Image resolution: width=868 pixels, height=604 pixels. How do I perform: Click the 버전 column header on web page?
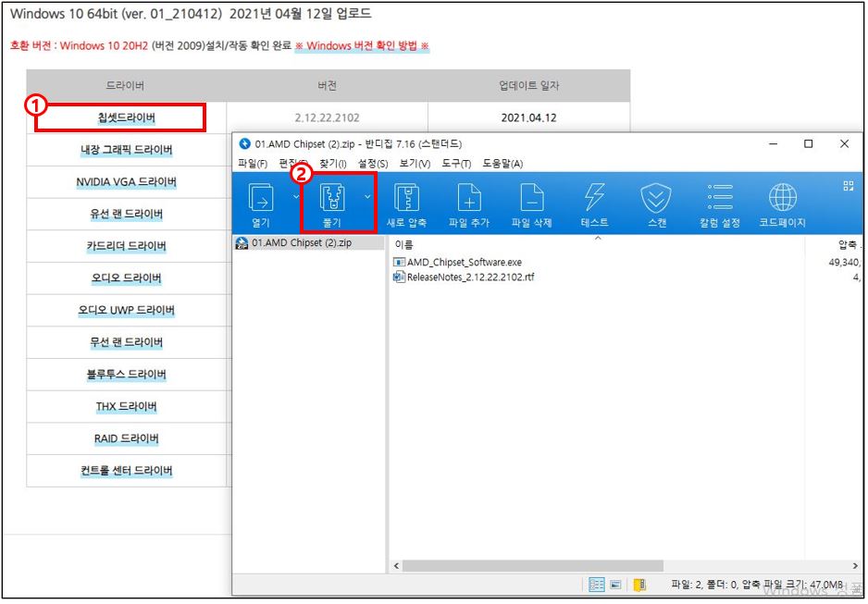tap(328, 86)
